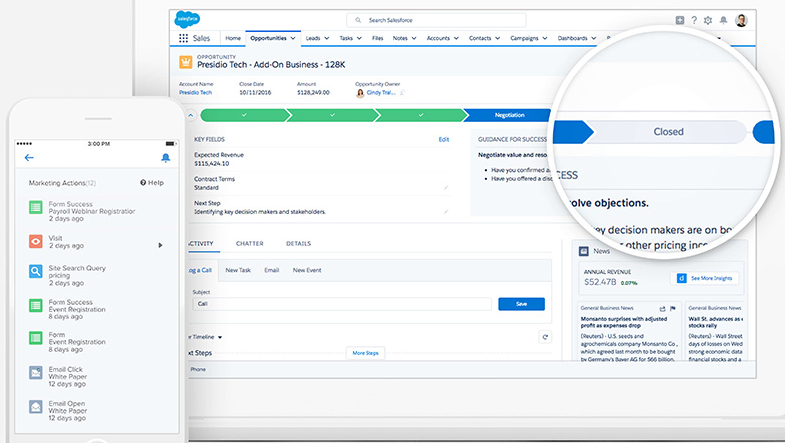
Task: Select the Negotiation stage in path
Action: point(508,115)
